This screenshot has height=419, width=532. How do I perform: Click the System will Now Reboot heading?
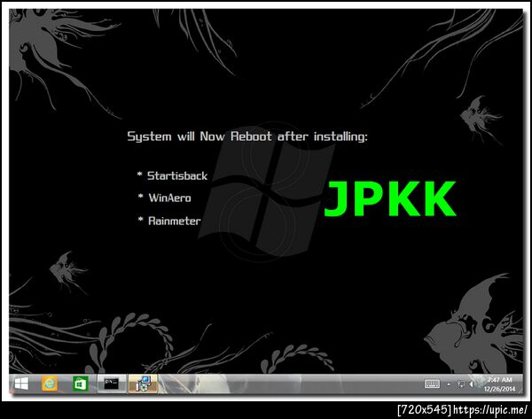247,136
